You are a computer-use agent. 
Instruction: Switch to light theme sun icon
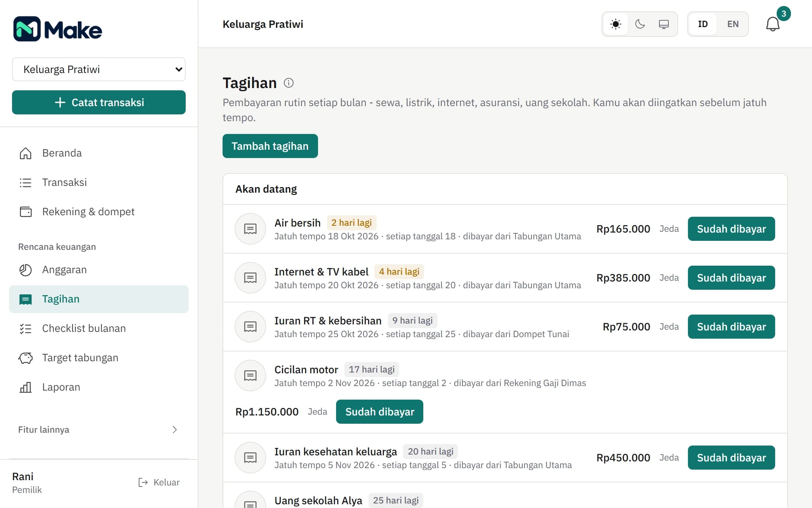(616, 24)
